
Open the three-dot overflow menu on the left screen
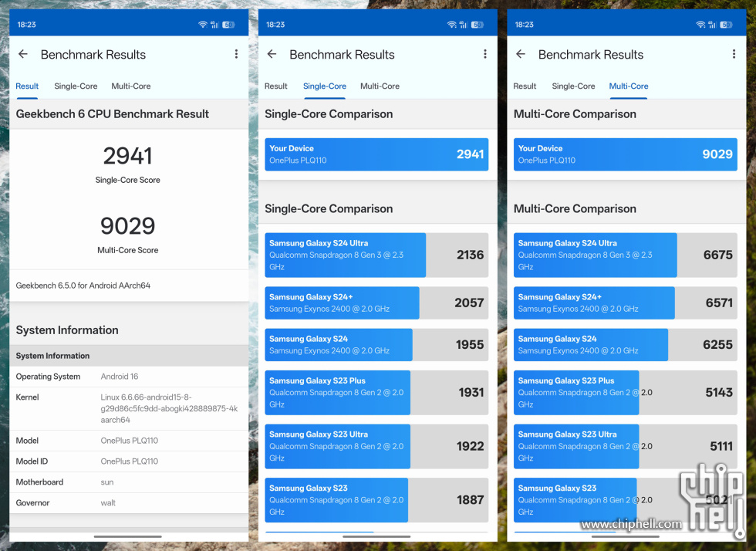coord(236,55)
